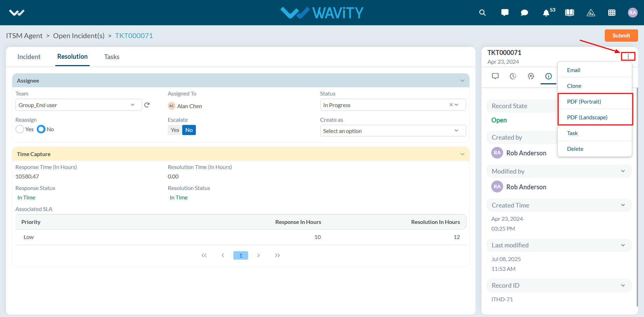Choose Delete from the options menu
This screenshot has height=317, width=644.
(595, 149)
